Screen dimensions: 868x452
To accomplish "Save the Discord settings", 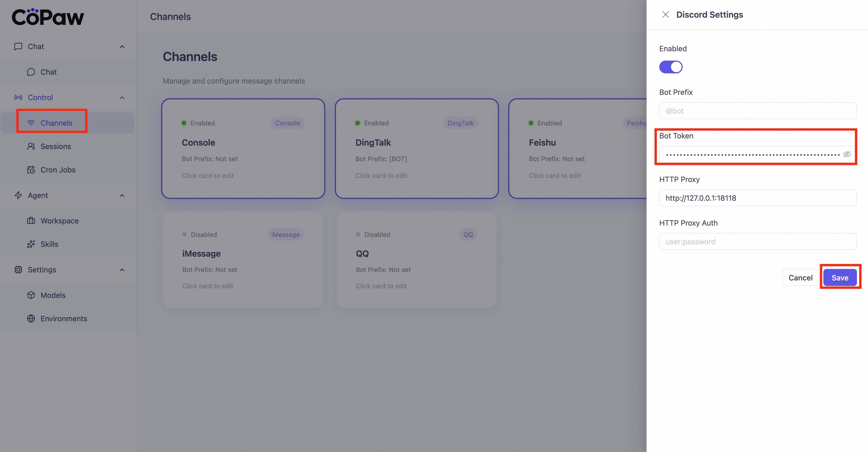I will point(840,278).
